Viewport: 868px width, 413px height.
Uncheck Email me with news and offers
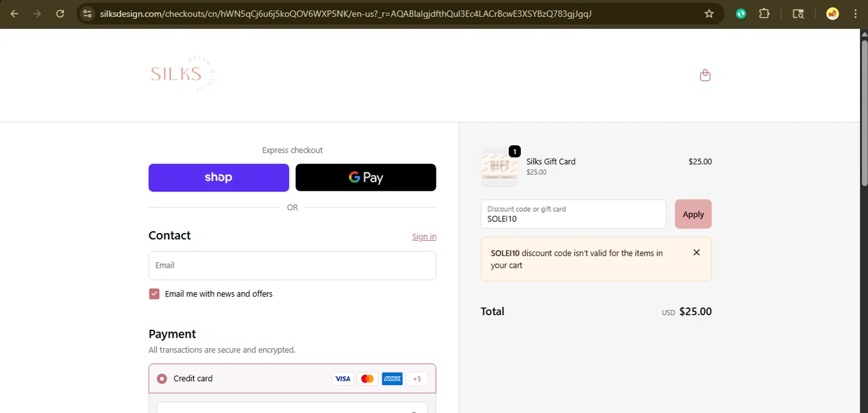(x=154, y=294)
